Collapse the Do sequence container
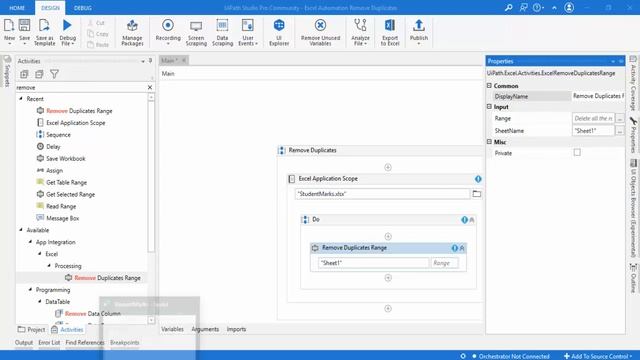This screenshot has width=640, height=360. (x=472, y=220)
